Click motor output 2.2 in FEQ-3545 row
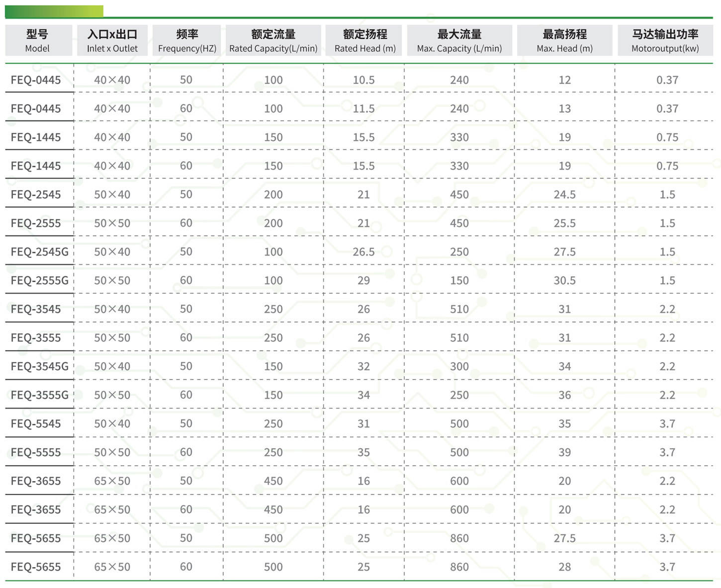Screen dimensions: 721x588 pos(667,309)
